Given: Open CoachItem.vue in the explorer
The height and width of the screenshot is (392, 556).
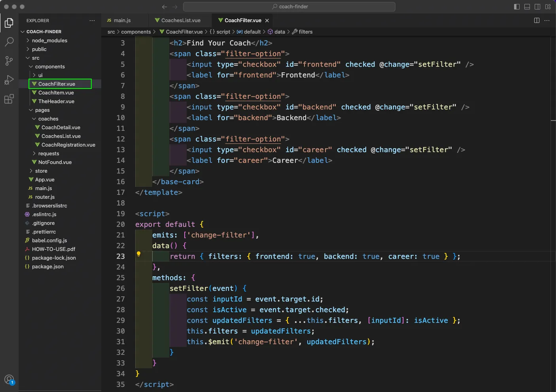Looking at the screenshot, I should [x=56, y=92].
